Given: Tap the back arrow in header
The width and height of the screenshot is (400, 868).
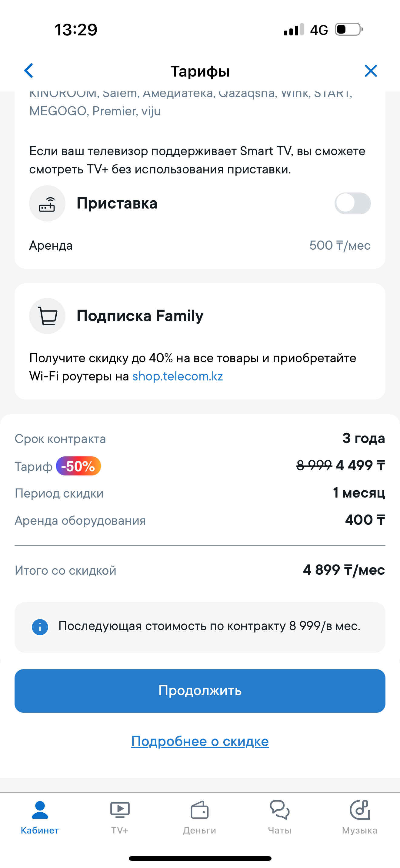Looking at the screenshot, I should click(29, 71).
